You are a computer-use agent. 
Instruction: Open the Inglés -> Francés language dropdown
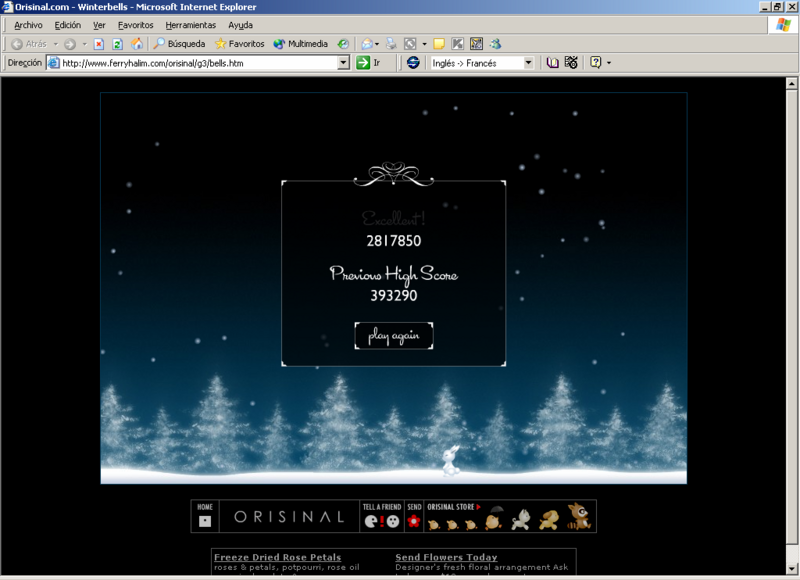point(528,62)
